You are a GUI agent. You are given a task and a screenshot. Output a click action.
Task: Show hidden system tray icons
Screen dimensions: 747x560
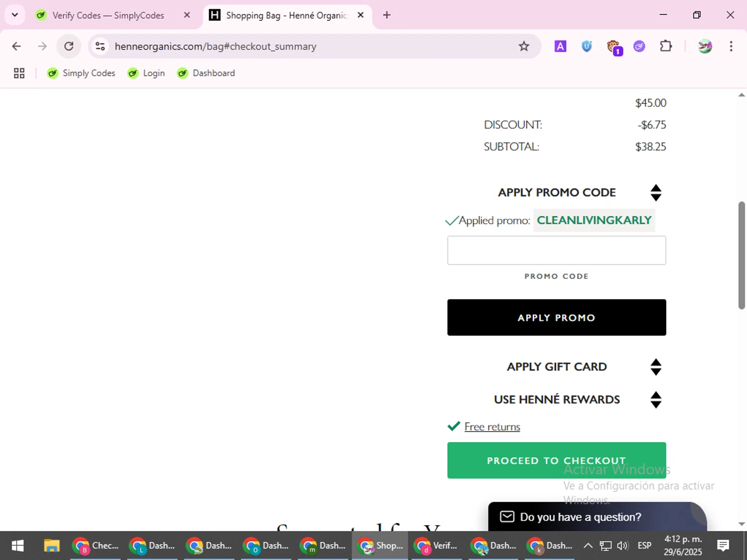588,546
